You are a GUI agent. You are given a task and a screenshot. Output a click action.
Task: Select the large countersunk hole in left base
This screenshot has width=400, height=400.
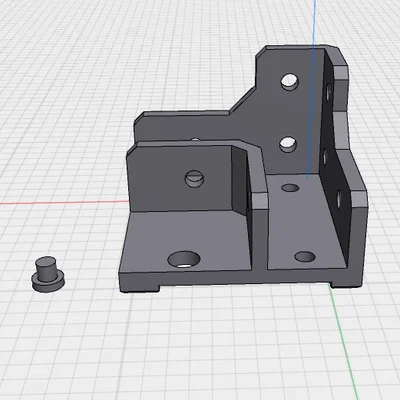184,259
